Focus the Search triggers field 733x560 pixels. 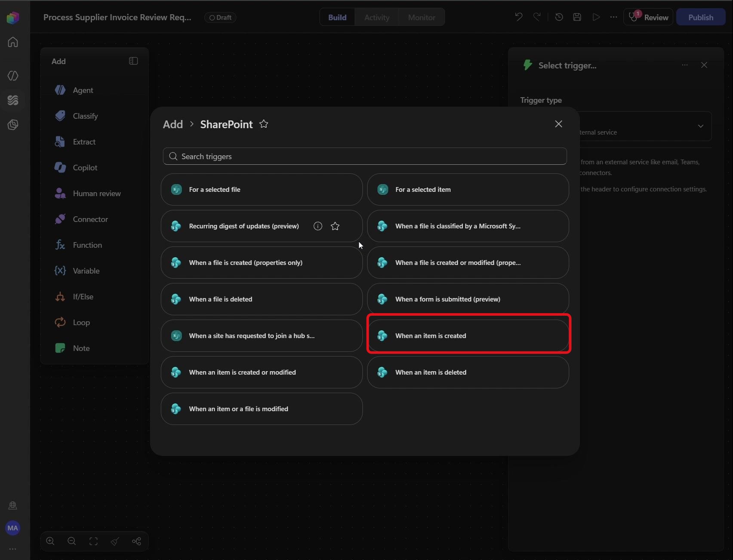pos(365,156)
